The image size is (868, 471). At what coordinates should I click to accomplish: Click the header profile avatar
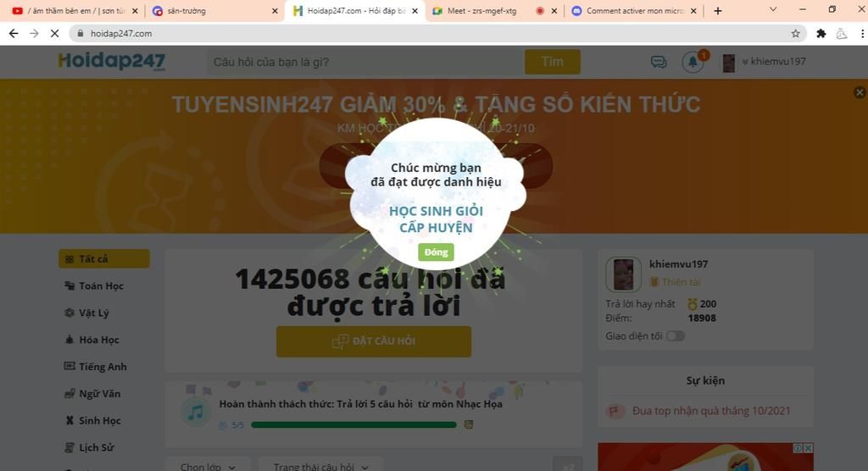(729, 63)
